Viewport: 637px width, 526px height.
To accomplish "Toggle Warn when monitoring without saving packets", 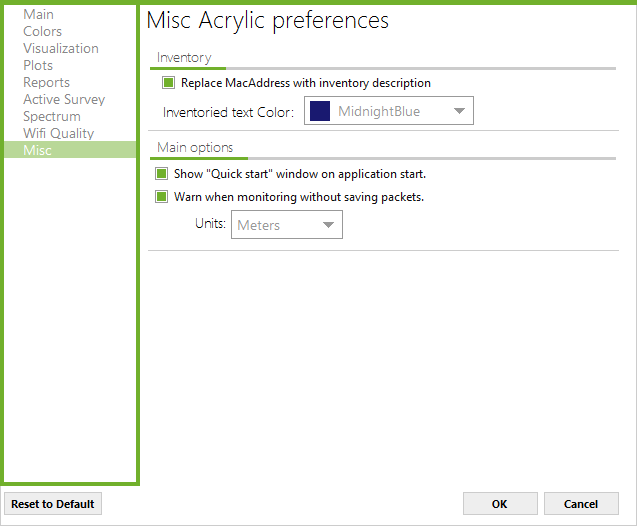I will point(161,197).
